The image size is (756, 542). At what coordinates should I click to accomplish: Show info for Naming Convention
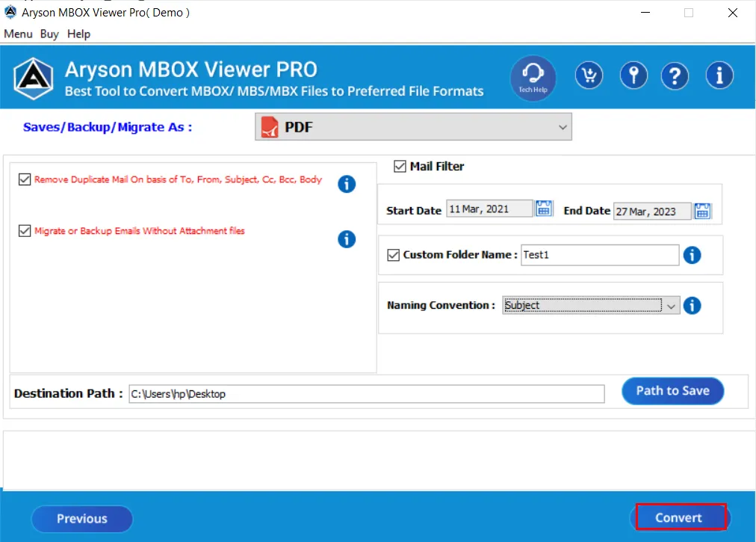pyautogui.click(x=692, y=306)
